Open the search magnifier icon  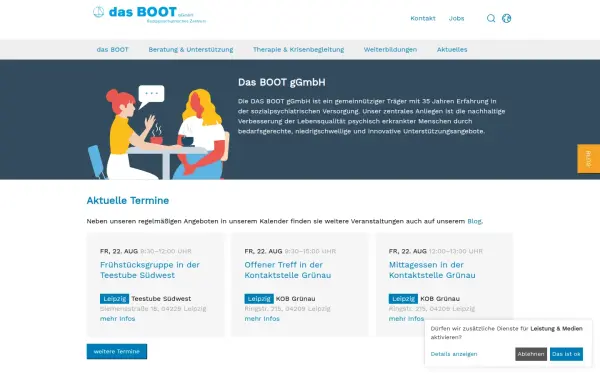tap(491, 18)
